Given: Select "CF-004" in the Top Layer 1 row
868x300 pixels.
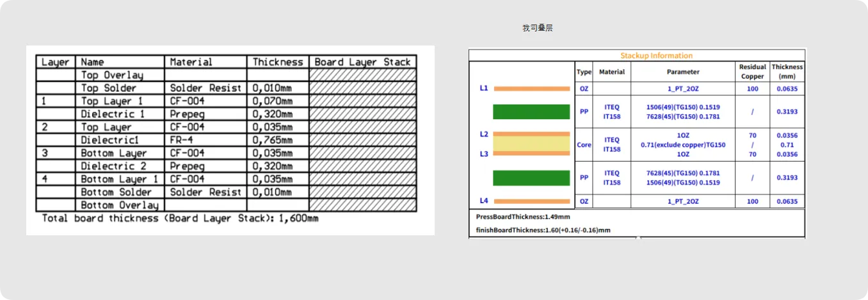Looking at the screenshot, I should point(187,101).
